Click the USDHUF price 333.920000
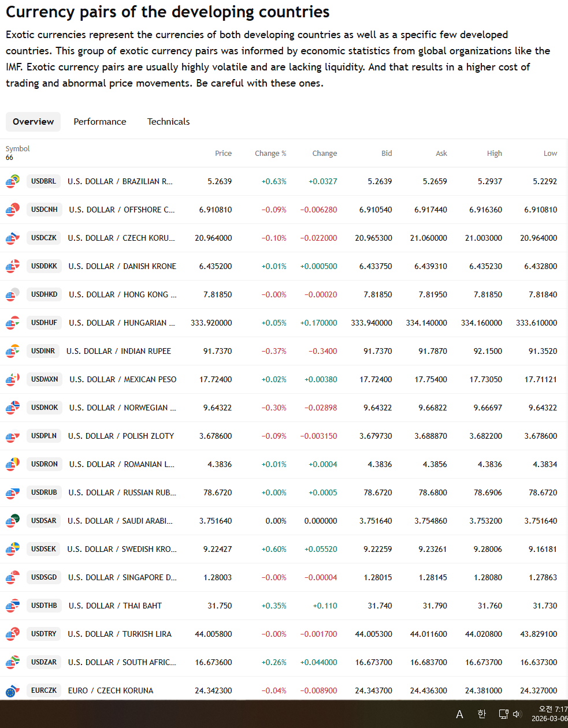The image size is (568, 728). tap(211, 323)
